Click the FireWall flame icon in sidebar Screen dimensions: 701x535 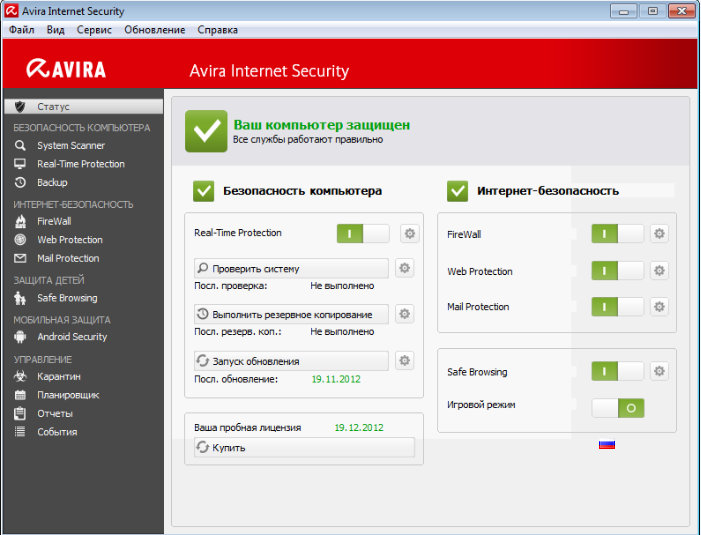coord(20,221)
